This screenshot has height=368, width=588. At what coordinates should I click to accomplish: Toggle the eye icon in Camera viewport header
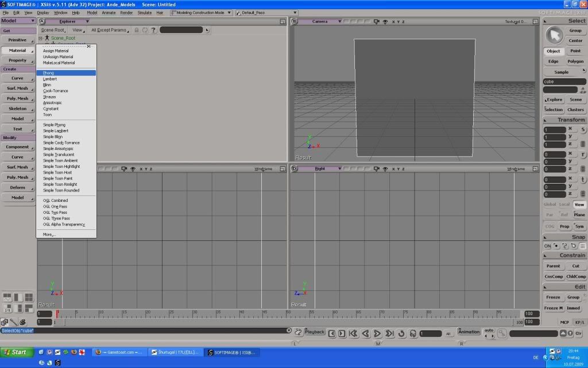coord(385,21)
